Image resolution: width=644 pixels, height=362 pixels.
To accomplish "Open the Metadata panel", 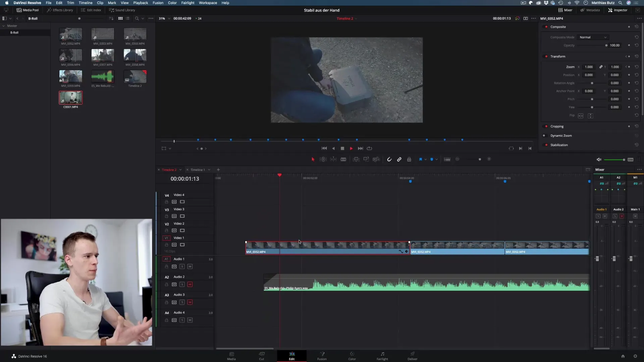I will (590, 10).
